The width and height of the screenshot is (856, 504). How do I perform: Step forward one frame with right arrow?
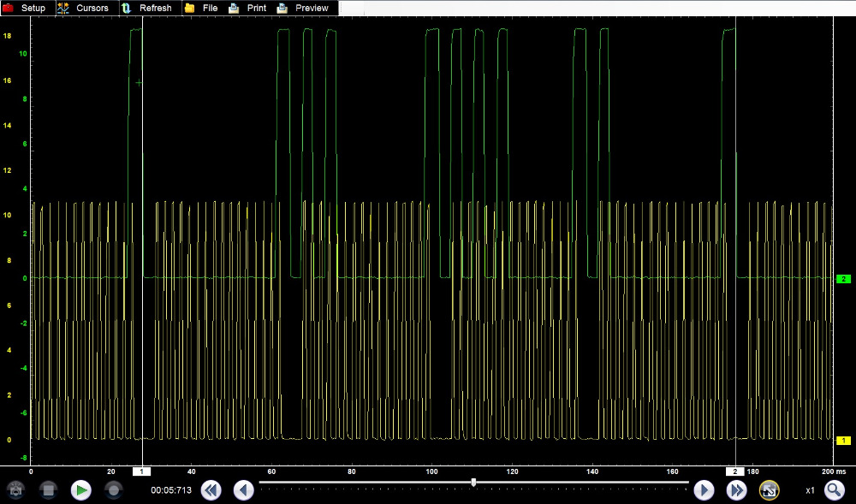(x=704, y=490)
